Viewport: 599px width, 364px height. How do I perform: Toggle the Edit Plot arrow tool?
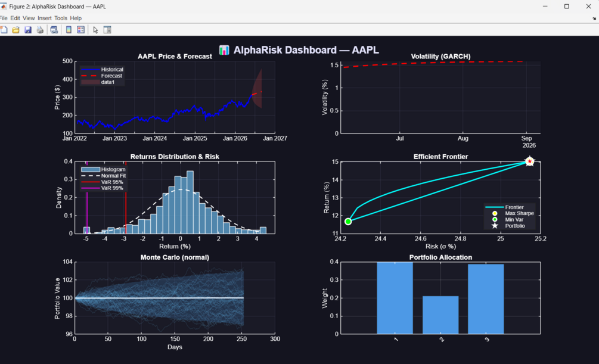95,30
